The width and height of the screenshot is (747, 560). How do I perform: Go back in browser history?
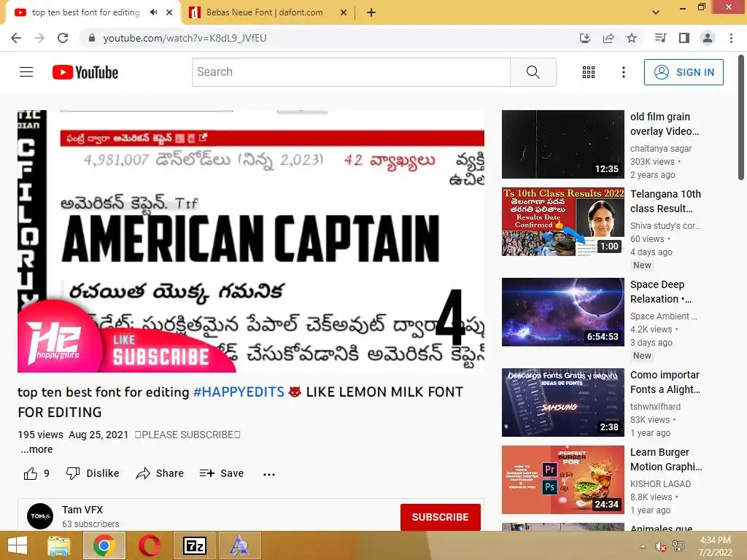16,38
